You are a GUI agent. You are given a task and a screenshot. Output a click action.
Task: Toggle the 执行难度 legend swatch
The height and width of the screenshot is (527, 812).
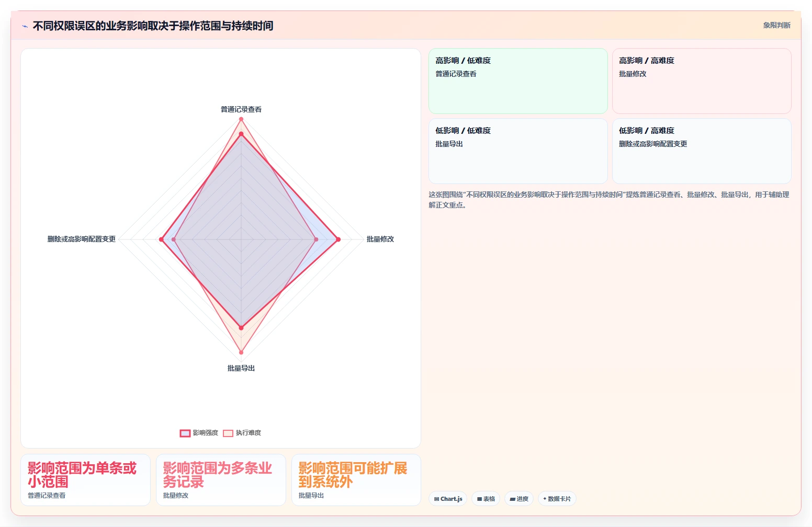[x=228, y=433]
